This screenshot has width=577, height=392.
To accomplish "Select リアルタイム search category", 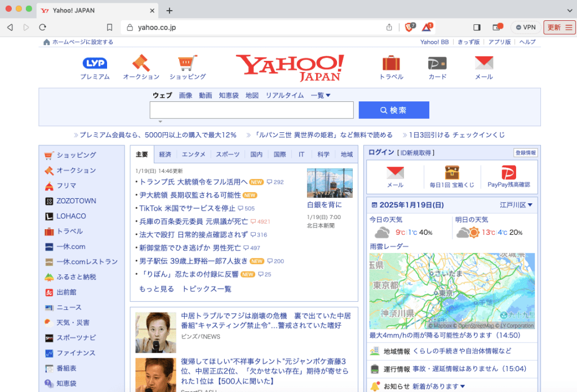I will (285, 95).
